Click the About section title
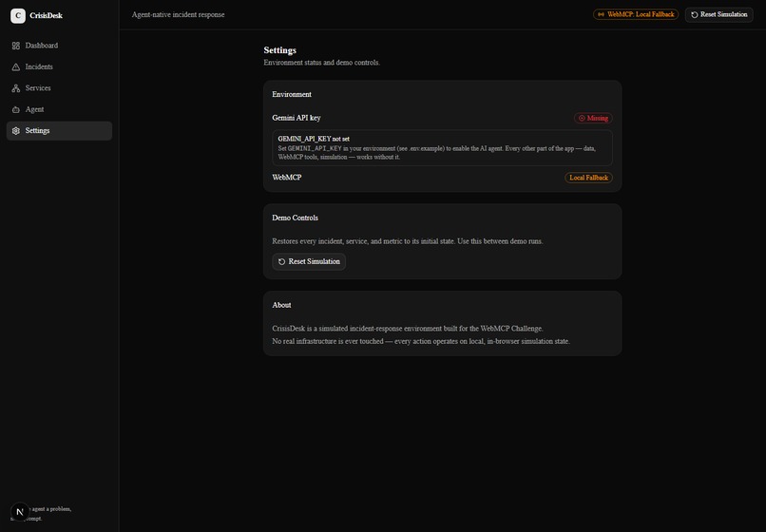Image resolution: width=766 pixels, height=532 pixels. click(x=281, y=305)
